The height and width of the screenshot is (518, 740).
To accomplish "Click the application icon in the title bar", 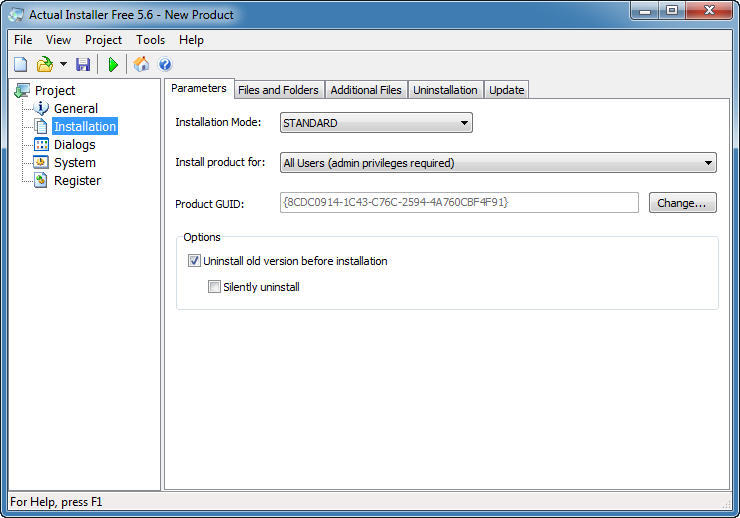I will pyautogui.click(x=16, y=14).
